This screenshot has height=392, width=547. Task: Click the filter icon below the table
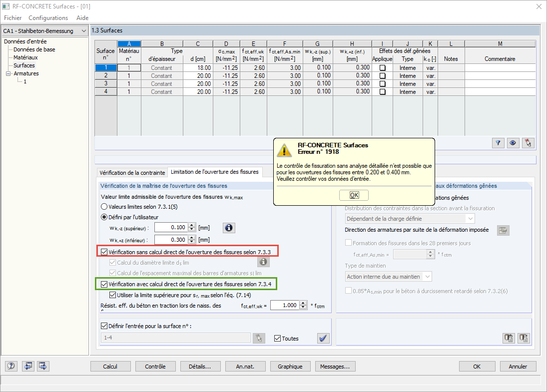tap(498, 143)
